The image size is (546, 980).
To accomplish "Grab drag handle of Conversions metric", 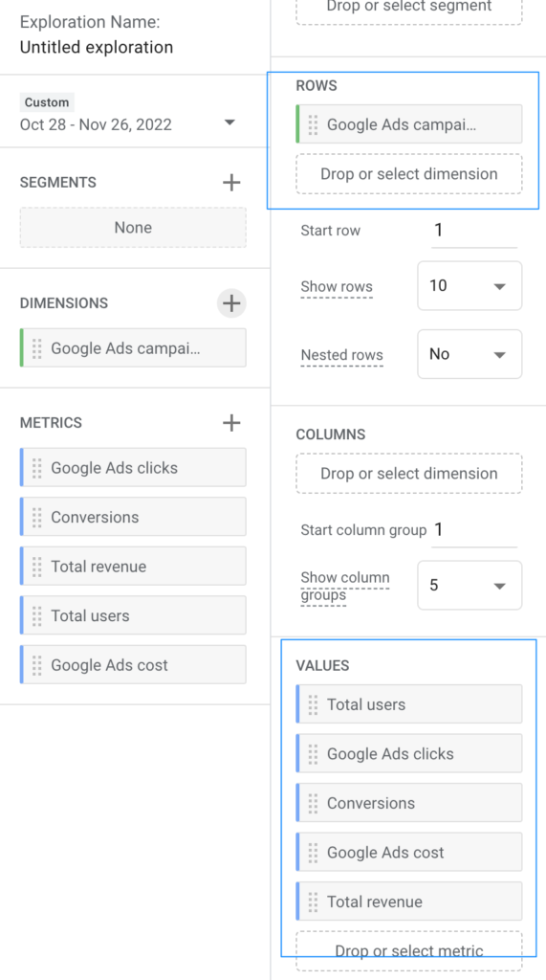I will (x=37, y=517).
